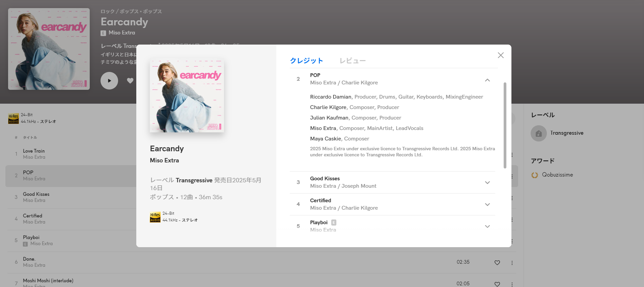Expand Good Kisses credits
This screenshot has height=287, width=644.
point(487,183)
